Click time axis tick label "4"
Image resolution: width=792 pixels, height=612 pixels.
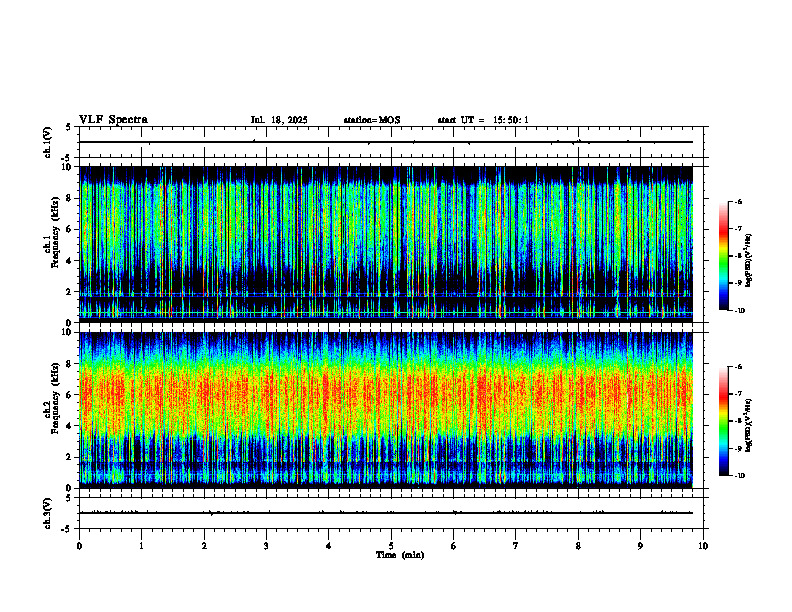(x=329, y=546)
